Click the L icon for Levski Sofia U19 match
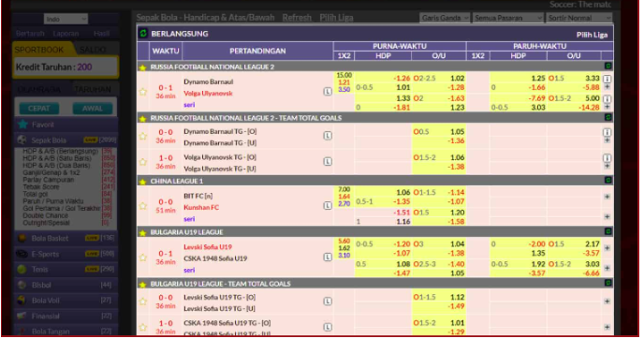The height and width of the screenshot is (339, 644). [328, 258]
